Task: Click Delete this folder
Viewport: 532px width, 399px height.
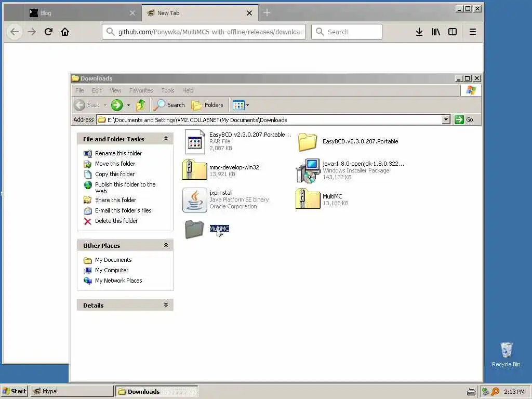Action: tap(116, 221)
